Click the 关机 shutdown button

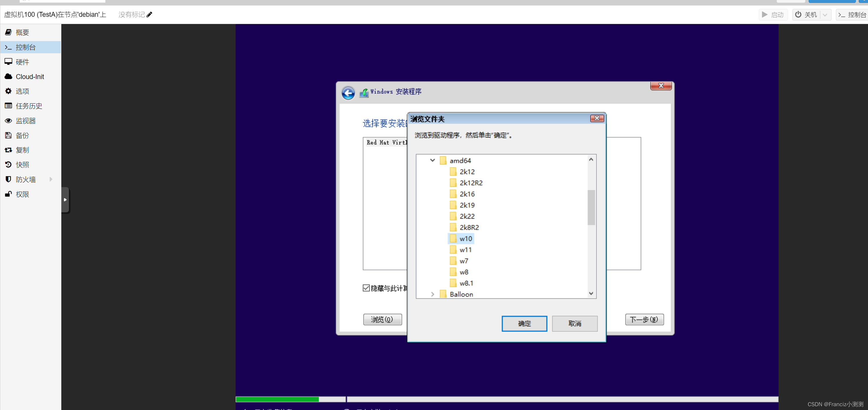[806, 14]
